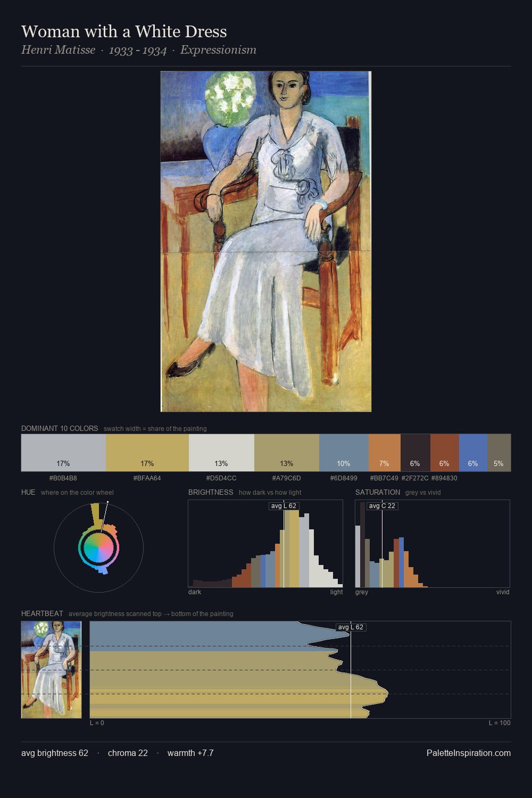532x798 pixels.
Task: Click the hue color wheel center
Action: pyautogui.click(x=98, y=547)
